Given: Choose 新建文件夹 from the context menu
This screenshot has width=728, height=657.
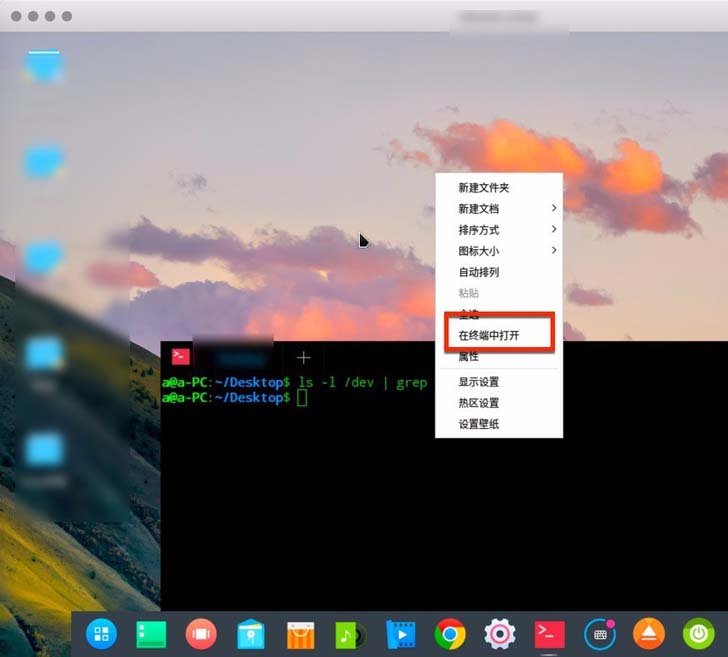Looking at the screenshot, I should (x=499, y=188).
